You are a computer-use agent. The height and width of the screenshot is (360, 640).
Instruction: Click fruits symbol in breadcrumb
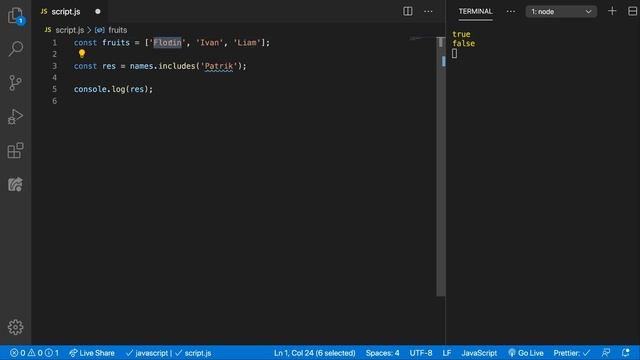tap(118, 30)
